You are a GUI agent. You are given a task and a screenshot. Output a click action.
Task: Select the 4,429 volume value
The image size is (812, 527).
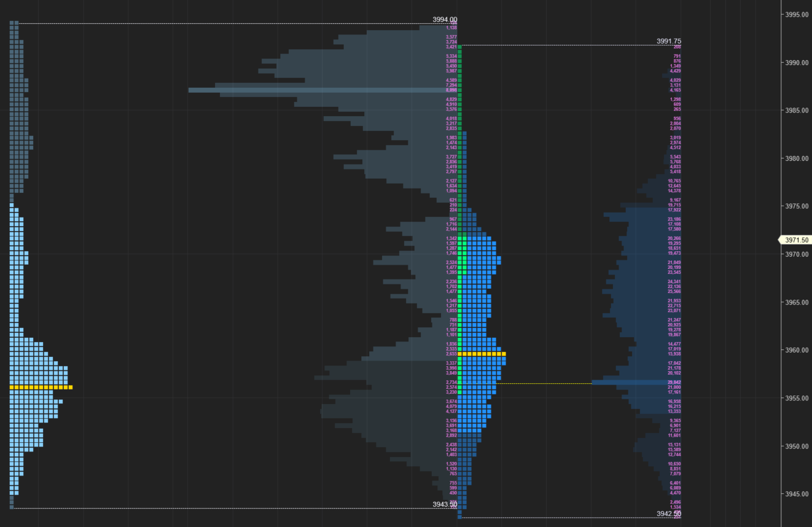click(676, 71)
